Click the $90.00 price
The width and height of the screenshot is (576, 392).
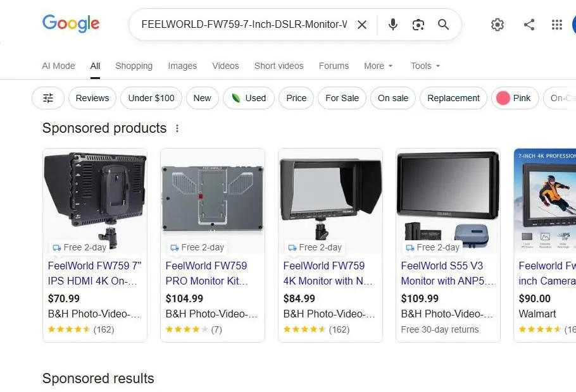pos(534,298)
